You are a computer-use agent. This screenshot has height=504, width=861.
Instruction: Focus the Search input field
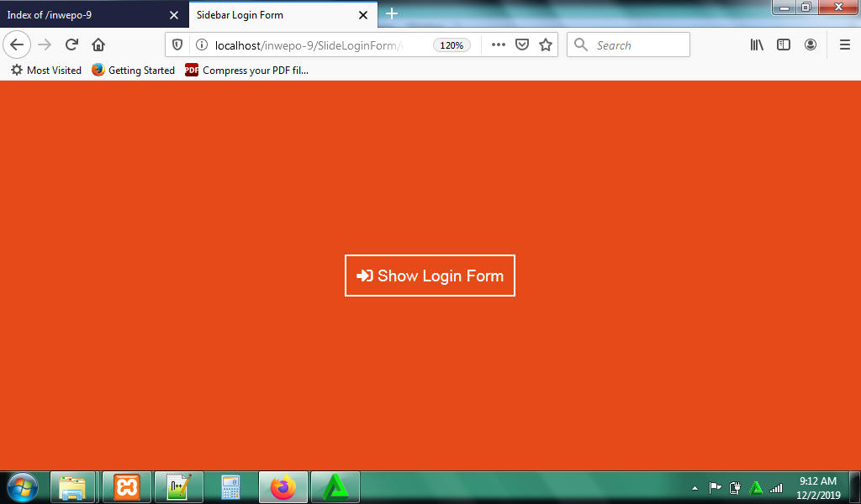pyautogui.click(x=628, y=45)
